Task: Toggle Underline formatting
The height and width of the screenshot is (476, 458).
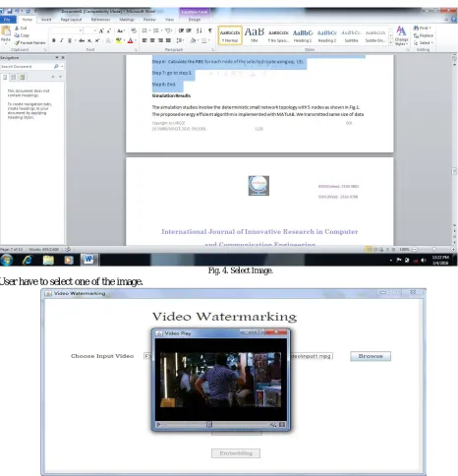Action: [70, 40]
